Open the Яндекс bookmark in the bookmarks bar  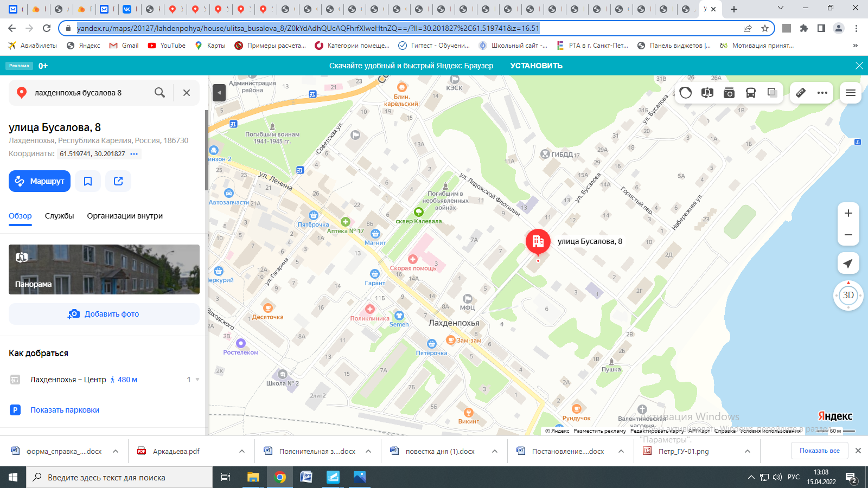point(83,46)
